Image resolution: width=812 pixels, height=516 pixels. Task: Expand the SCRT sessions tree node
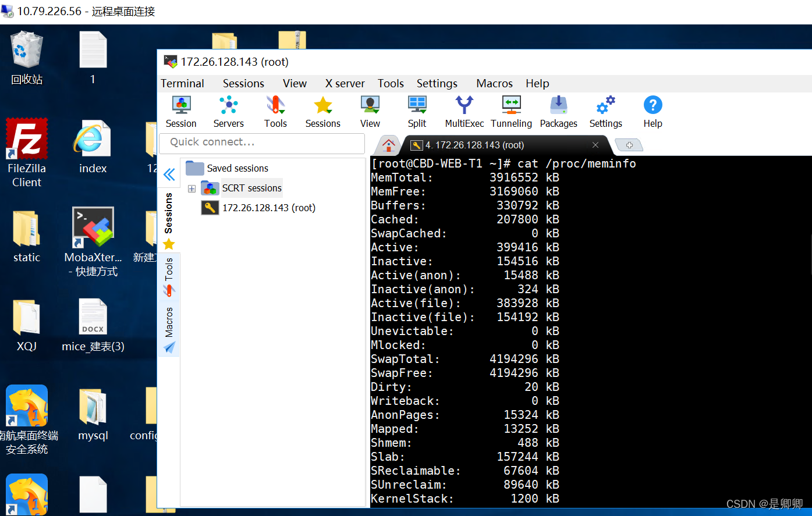[192, 188]
